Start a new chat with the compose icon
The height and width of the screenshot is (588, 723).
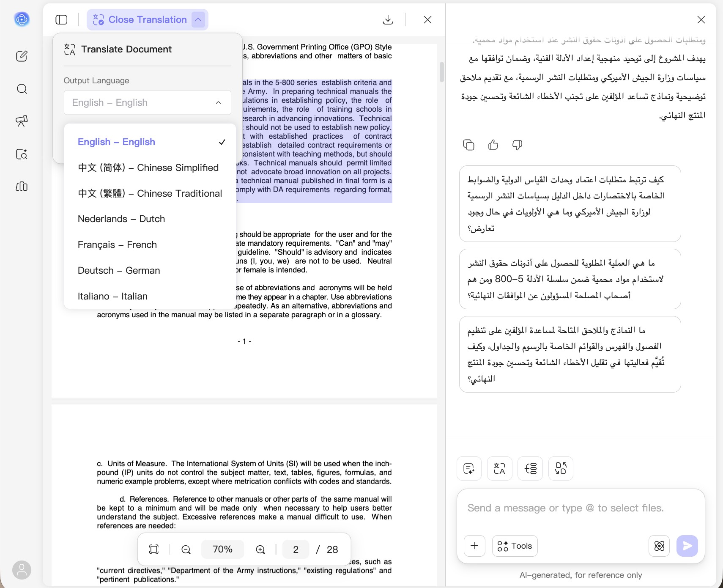pos(22,56)
